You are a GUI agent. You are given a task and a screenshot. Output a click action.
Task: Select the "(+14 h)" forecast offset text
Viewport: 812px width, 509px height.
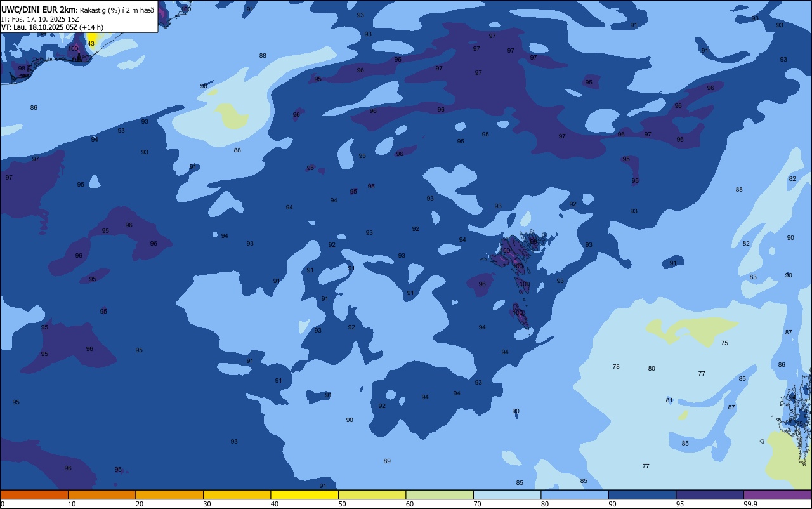(91, 27)
